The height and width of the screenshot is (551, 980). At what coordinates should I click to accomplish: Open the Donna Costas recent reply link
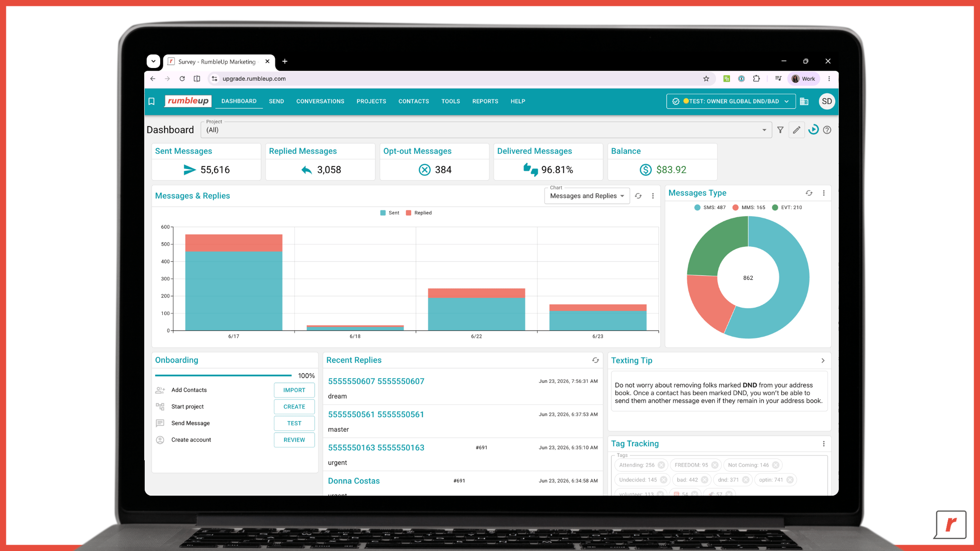pyautogui.click(x=354, y=481)
